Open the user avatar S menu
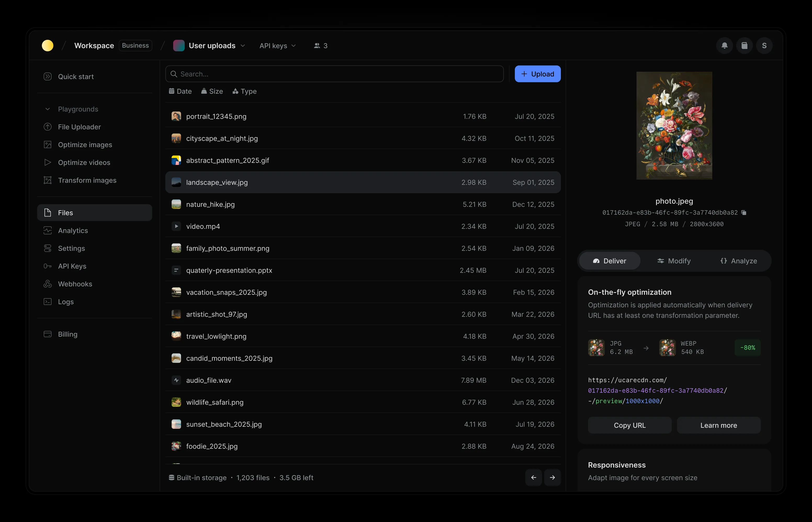 click(x=764, y=46)
